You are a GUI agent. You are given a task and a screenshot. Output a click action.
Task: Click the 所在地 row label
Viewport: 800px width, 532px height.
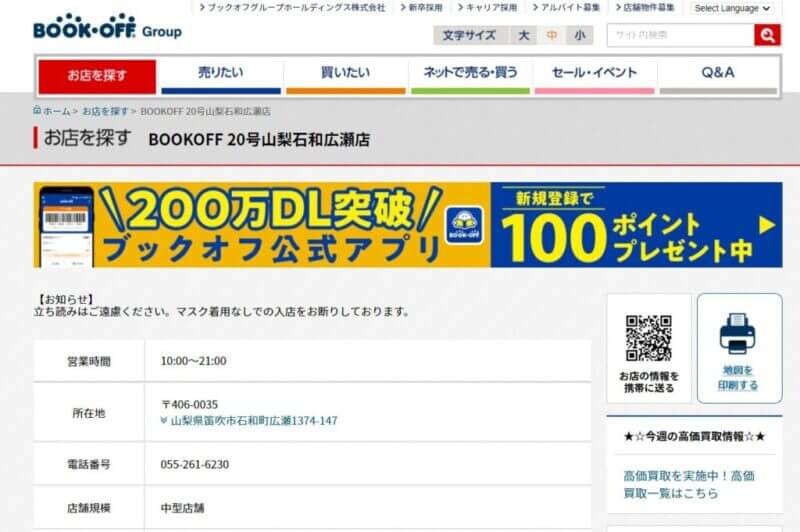(x=89, y=413)
